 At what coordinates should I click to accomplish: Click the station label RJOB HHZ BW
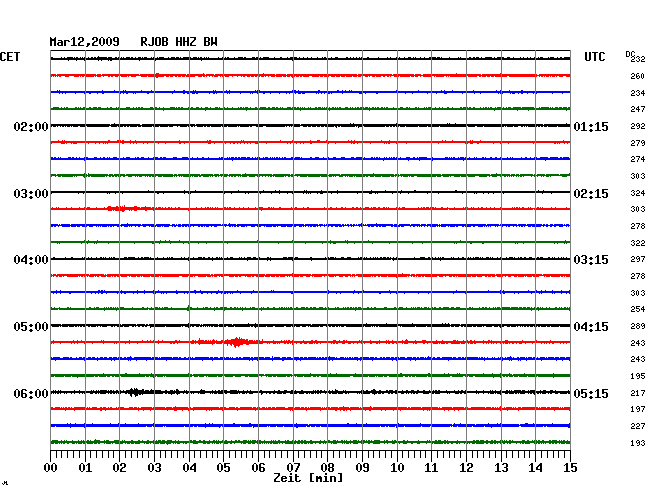tap(179, 42)
